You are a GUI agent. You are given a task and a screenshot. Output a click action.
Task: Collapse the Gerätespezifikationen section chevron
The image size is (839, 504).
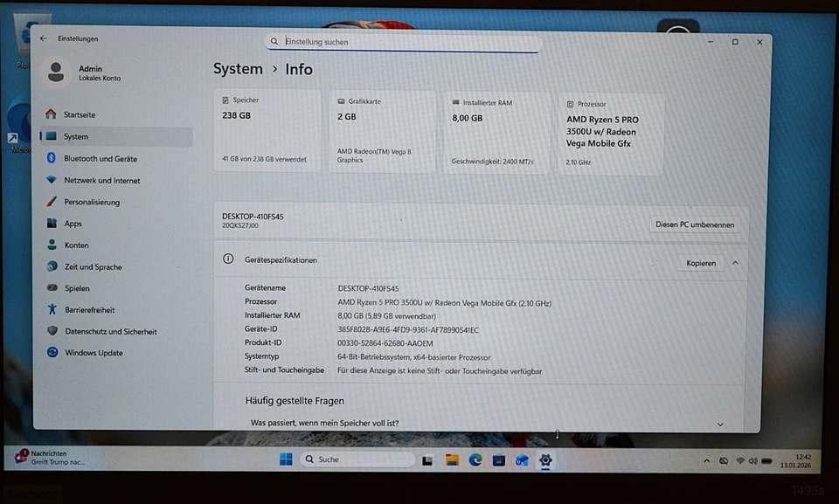735,263
